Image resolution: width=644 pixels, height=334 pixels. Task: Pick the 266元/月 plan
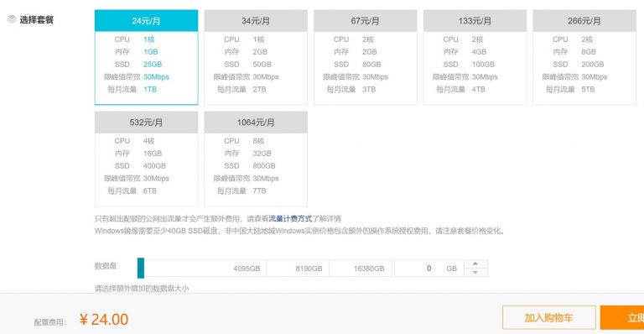[x=584, y=58]
